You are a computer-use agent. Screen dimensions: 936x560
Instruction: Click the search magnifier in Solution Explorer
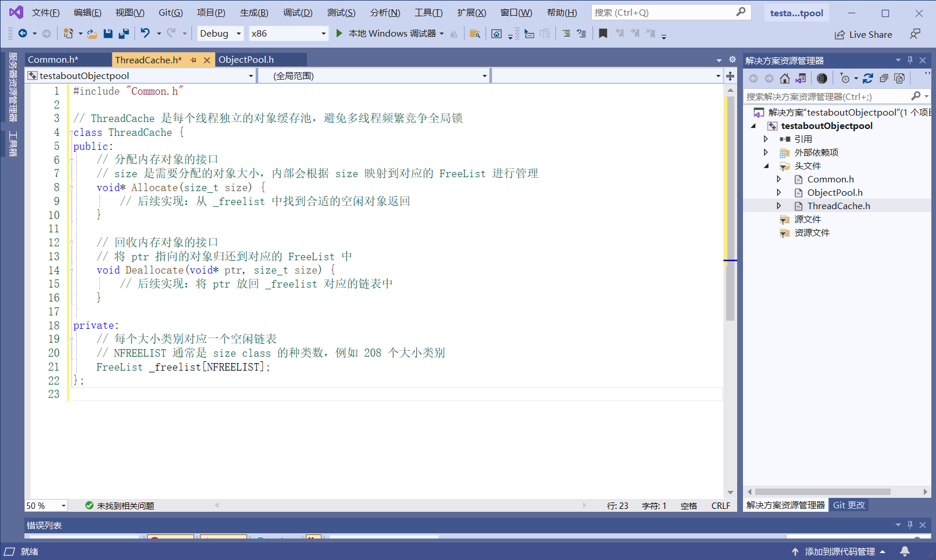pyautogui.click(x=916, y=96)
